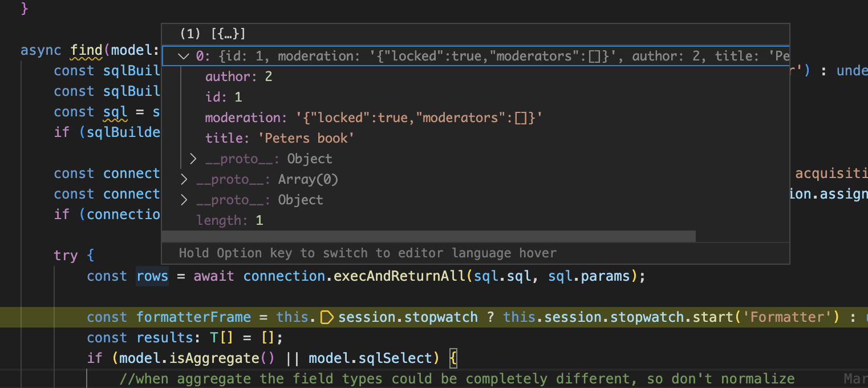Expand __proto__: Array(0) entry
The image size is (868, 388).
[184, 179]
